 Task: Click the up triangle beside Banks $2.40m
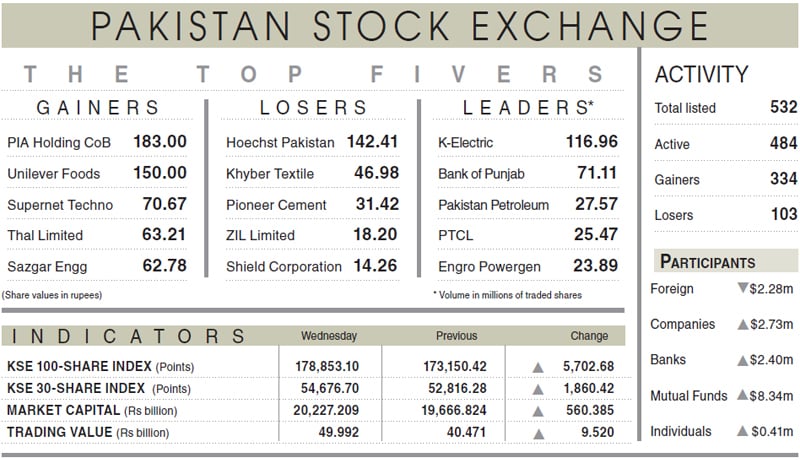(741, 361)
